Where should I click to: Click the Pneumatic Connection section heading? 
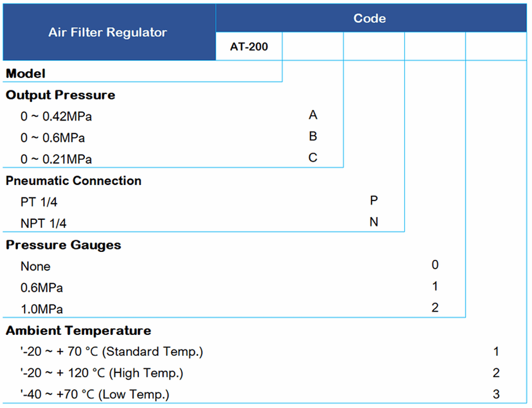coord(74,181)
